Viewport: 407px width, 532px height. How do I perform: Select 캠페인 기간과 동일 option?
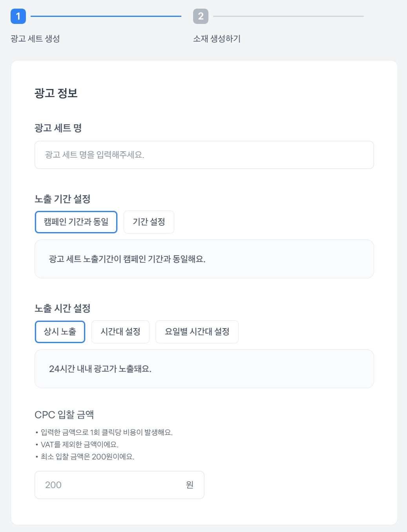pos(76,222)
